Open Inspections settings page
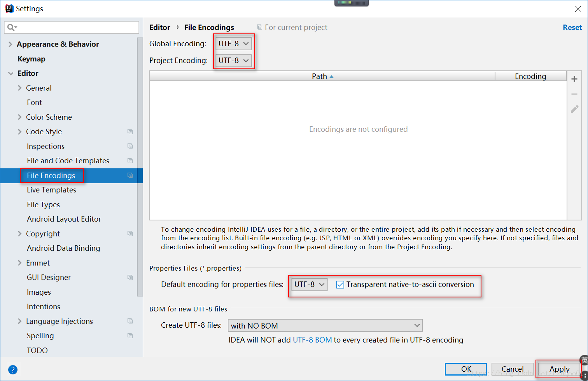The image size is (588, 381). pos(45,146)
